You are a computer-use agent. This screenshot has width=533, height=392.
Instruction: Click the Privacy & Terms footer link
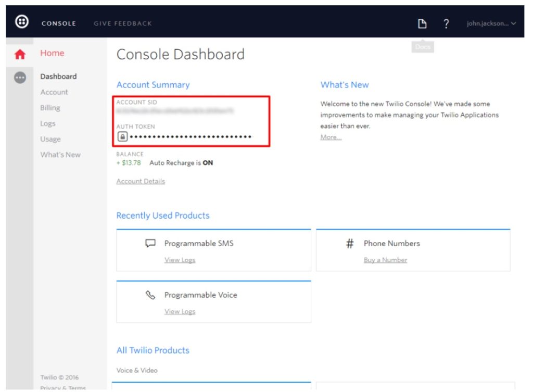(x=63, y=388)
